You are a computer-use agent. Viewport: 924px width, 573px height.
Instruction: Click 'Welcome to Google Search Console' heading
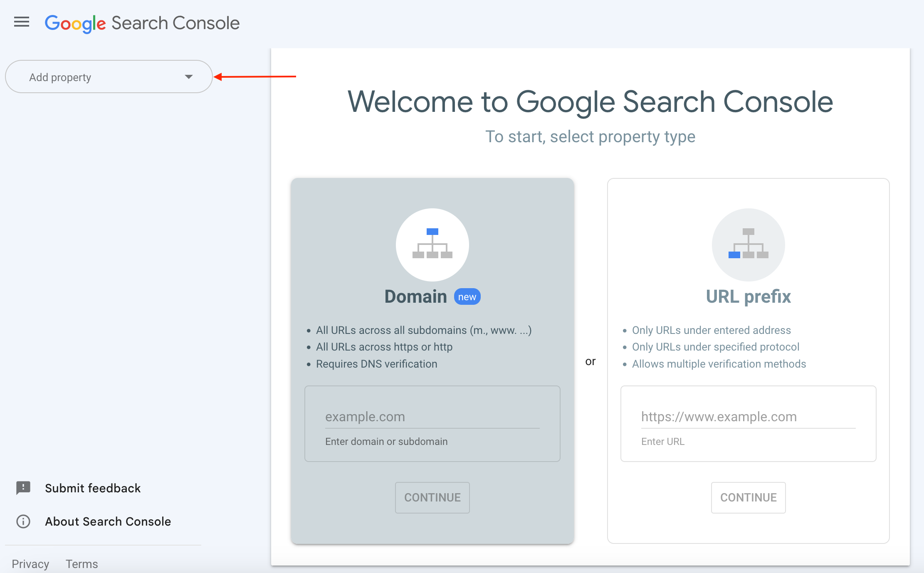point(590,102)
